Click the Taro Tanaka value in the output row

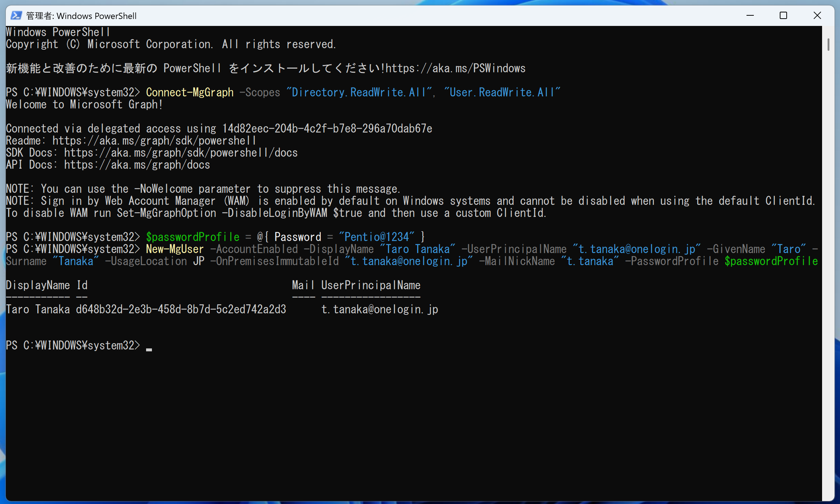click(x=38, y=309)
